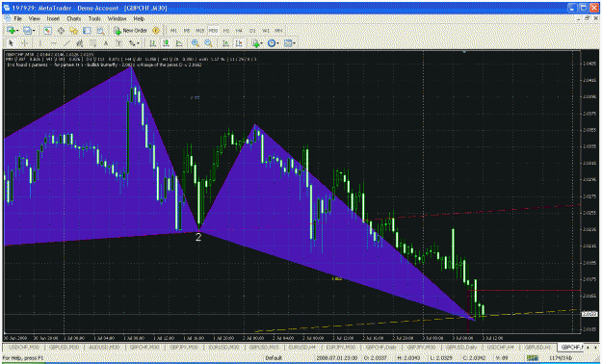602x364 pixels.
Task: Toggle the Chart Shift button
Action: [x=239, y=43]
